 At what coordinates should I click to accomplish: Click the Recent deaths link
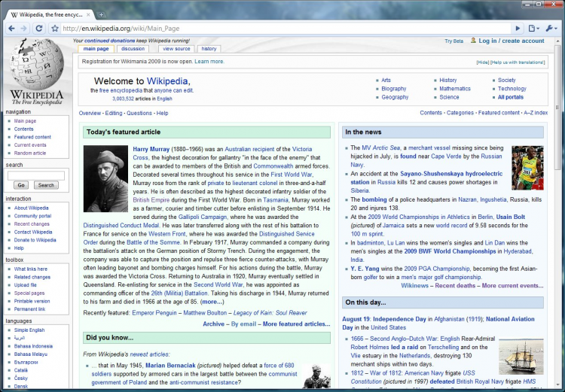tap(455, 286)
